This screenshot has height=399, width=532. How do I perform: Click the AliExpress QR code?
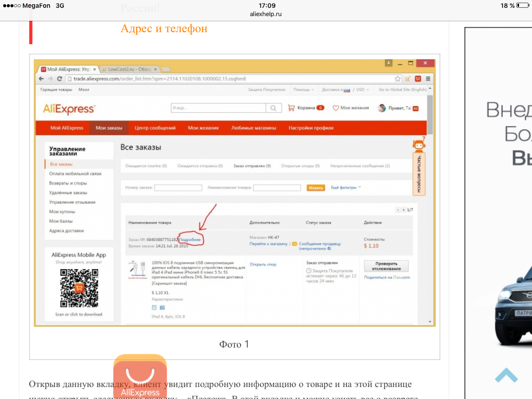pyautogui.click(x=79, y=288)
